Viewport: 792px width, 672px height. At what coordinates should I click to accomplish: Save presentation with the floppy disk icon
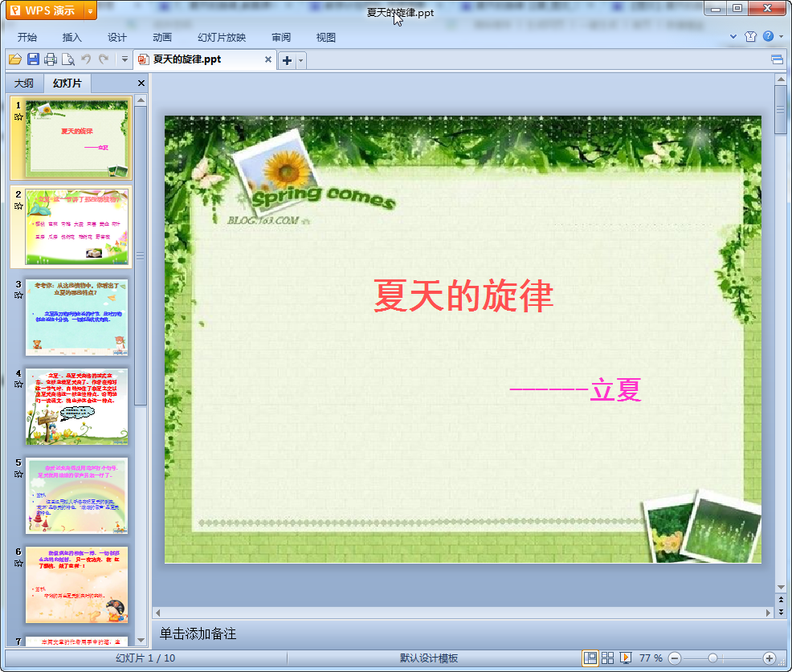(34, 59)
